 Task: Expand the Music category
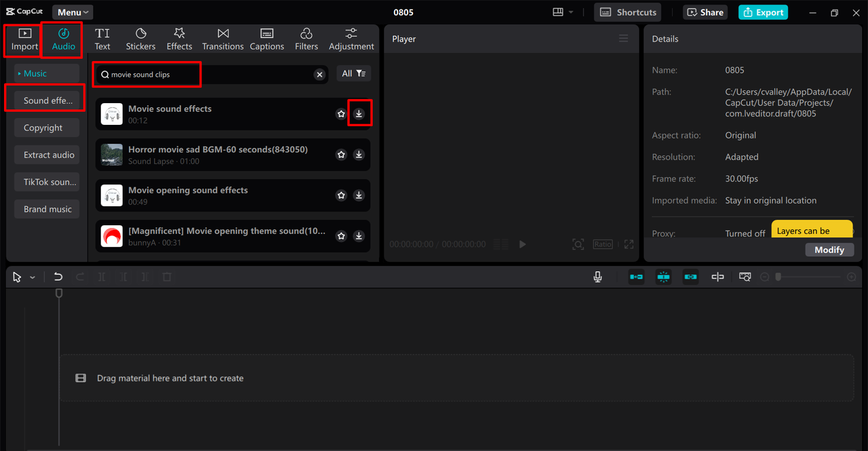[47, 73]
